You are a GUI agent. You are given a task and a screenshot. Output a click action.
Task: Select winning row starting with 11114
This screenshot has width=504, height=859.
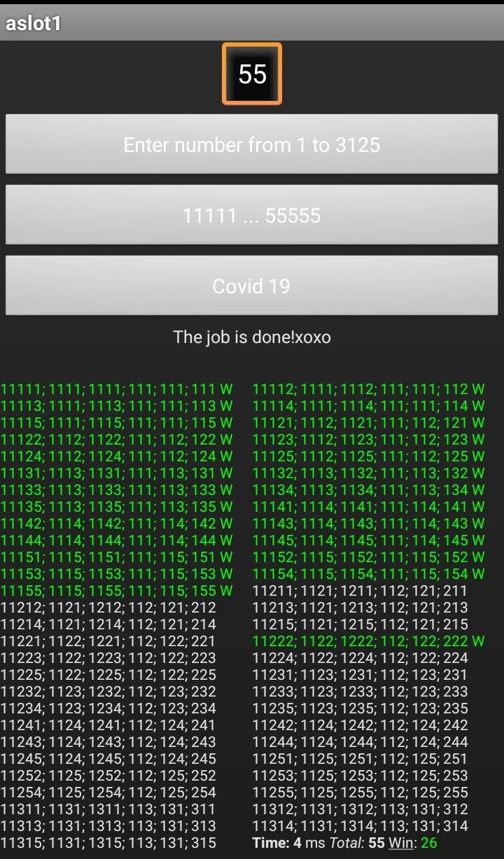[x=368, y=405]
